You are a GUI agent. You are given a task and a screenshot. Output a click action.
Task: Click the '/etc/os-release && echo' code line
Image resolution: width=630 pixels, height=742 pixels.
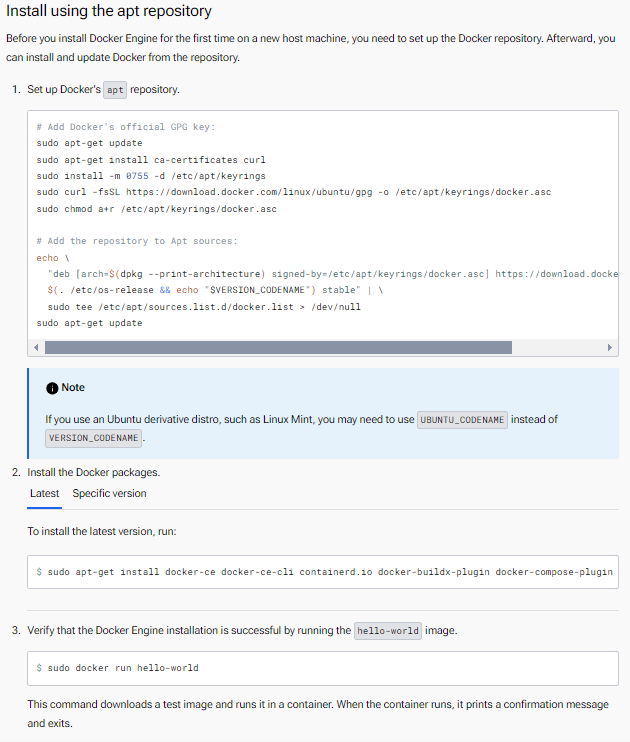coord(215,290)
